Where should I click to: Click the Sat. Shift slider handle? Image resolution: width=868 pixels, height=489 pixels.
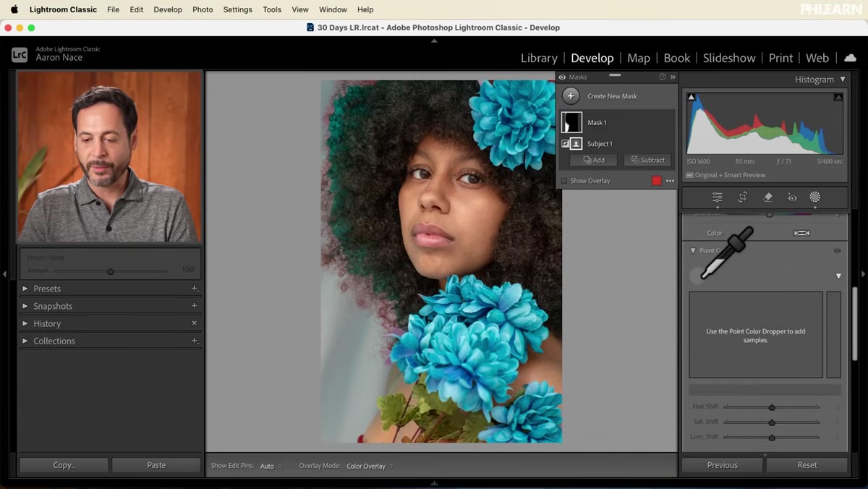(772, 422)
